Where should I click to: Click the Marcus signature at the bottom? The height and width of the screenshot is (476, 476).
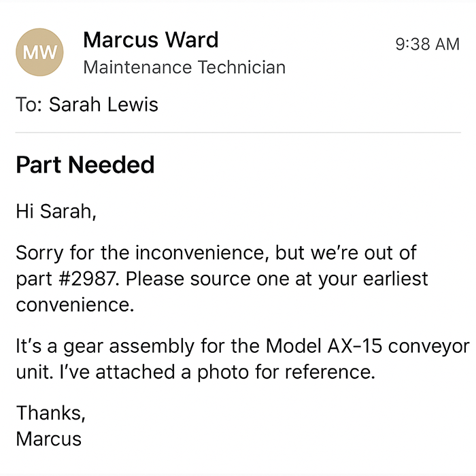(x=48, y=439)
